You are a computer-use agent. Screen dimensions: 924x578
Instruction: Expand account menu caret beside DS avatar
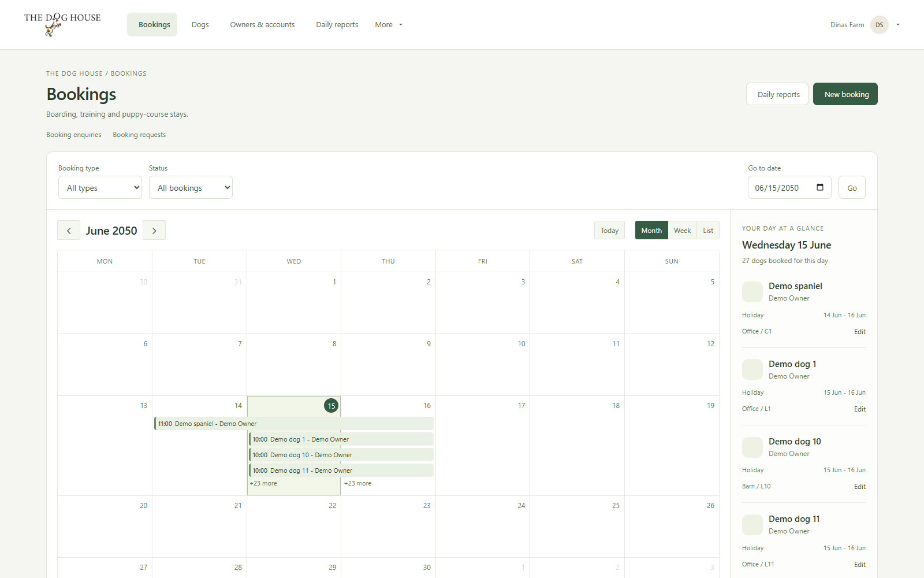click(898, 25)
